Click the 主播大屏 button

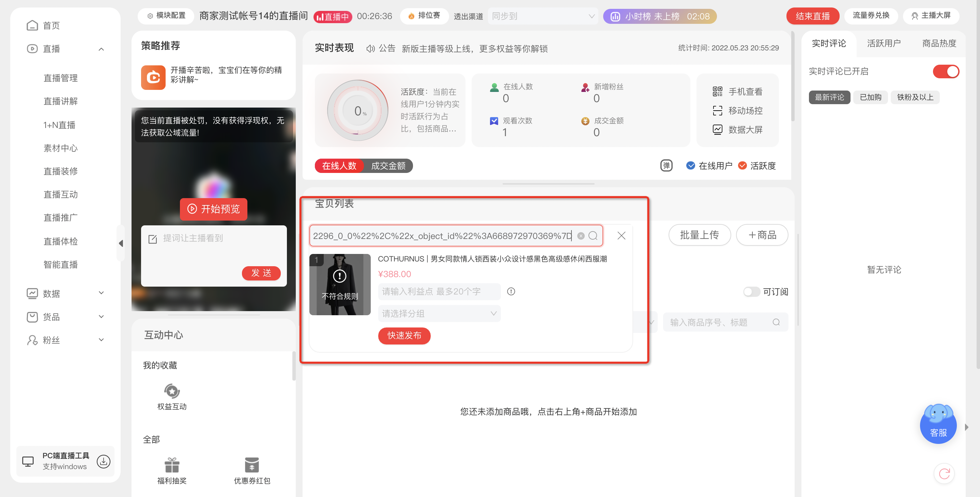point(931,16)
